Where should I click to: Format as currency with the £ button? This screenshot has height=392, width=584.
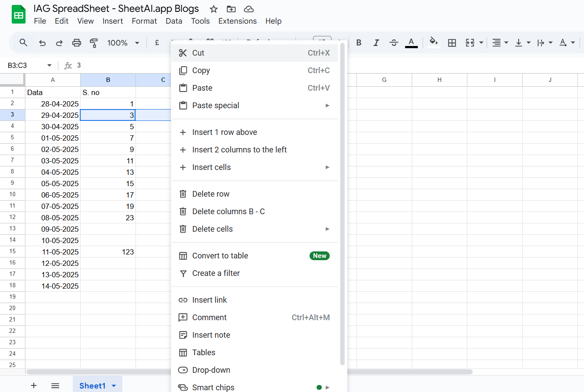tap(157, 42)
